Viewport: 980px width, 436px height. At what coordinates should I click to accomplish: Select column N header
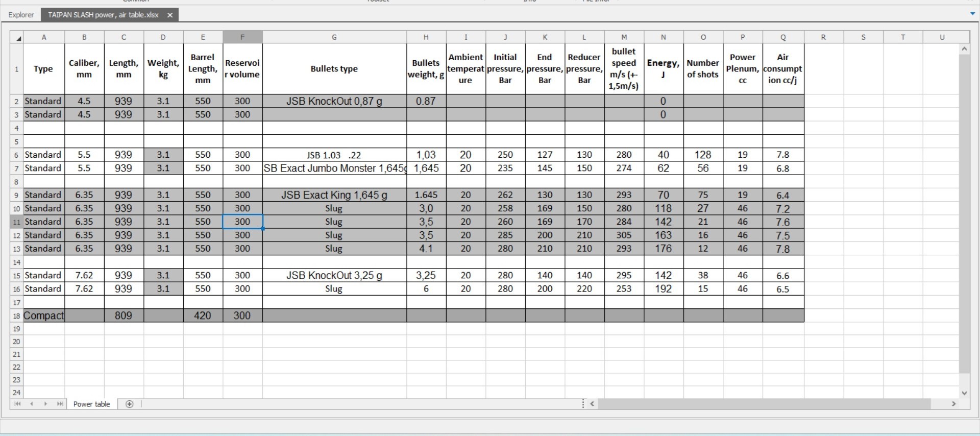[664, 37]
